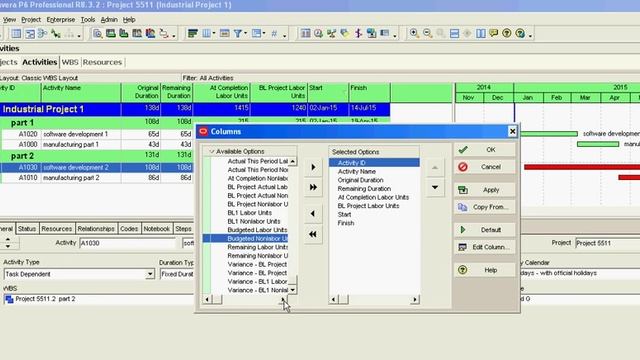This screenshot has width=640, height=360.
Task: Click the Project 5511 input field
Action: [607, 243]
